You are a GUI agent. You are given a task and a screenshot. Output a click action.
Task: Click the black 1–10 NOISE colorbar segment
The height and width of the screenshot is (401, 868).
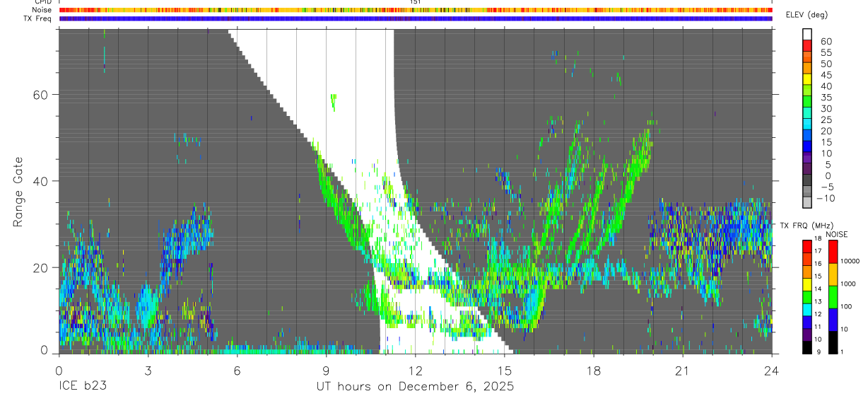pos(833,342)
